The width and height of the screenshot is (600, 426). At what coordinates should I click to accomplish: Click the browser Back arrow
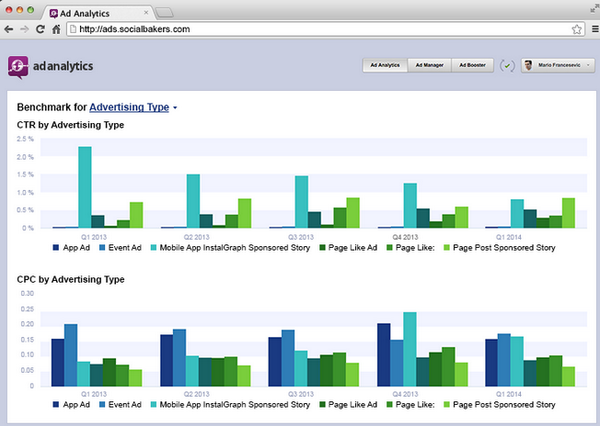pyautogui.click(x=9, y=29)
